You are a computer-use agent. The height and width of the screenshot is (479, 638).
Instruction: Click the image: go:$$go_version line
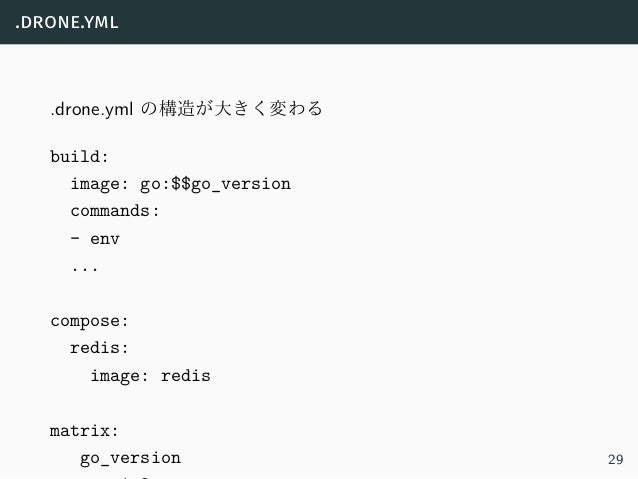pos(181,184)
